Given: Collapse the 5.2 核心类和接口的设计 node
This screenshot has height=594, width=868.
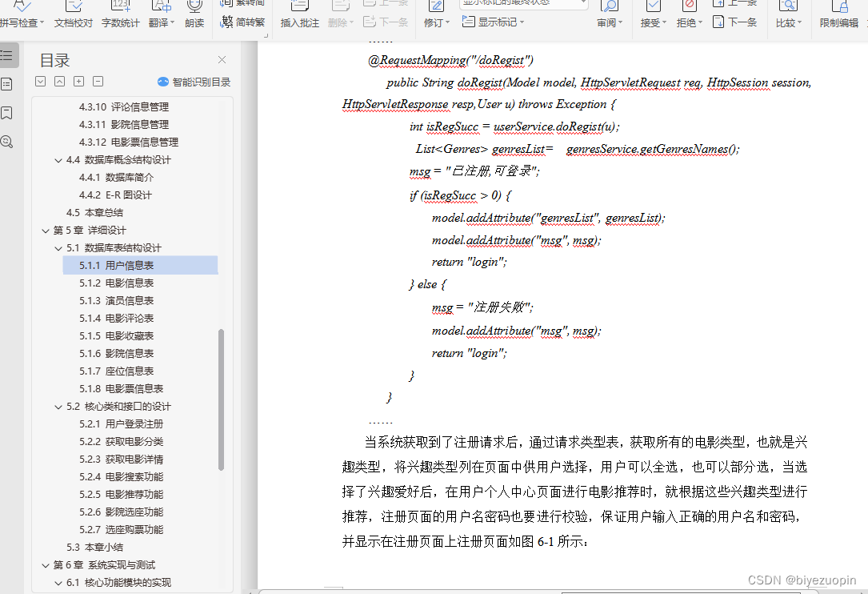Looking at the screenshot, I should coord(58,407).
